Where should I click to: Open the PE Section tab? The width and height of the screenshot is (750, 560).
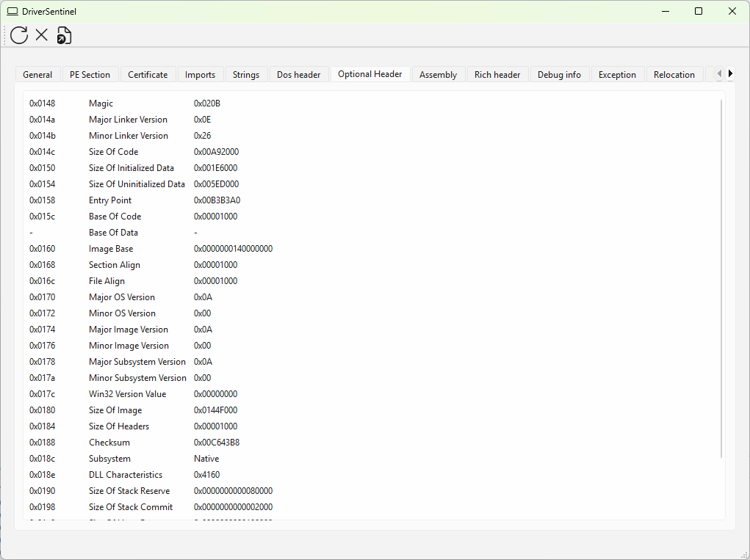tap(90, 75)
